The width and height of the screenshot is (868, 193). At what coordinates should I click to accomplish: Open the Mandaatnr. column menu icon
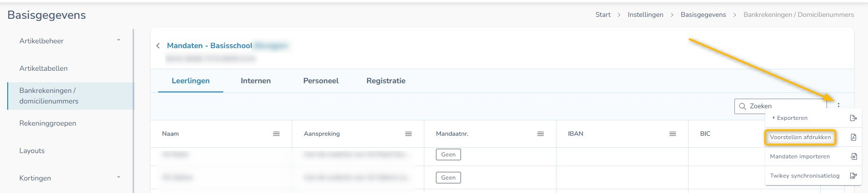[541, 134]
